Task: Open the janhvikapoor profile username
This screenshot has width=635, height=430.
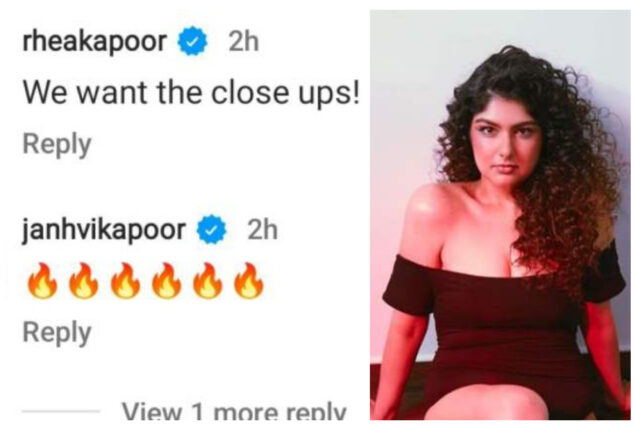Action: 103,231
